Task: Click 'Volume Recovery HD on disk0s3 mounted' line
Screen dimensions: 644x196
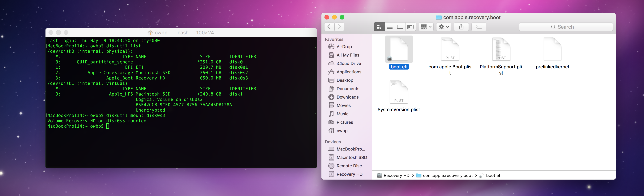Action: click(x=97, y=121)
